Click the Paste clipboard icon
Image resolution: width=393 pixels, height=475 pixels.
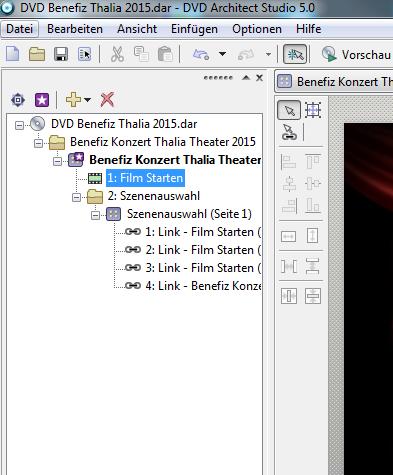165,54
